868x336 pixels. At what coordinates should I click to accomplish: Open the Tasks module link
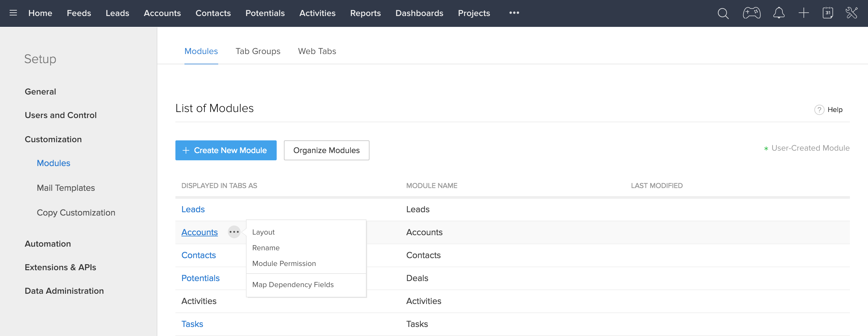[x=192, y=324]
